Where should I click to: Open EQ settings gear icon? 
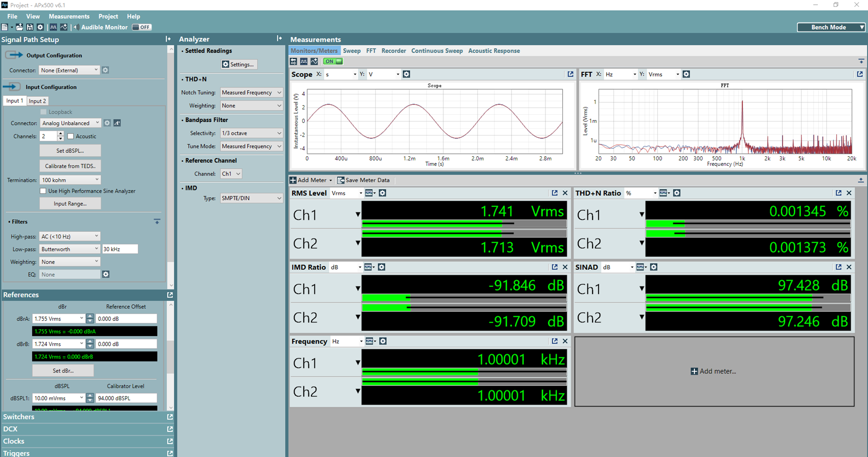(x=106, y=274)
